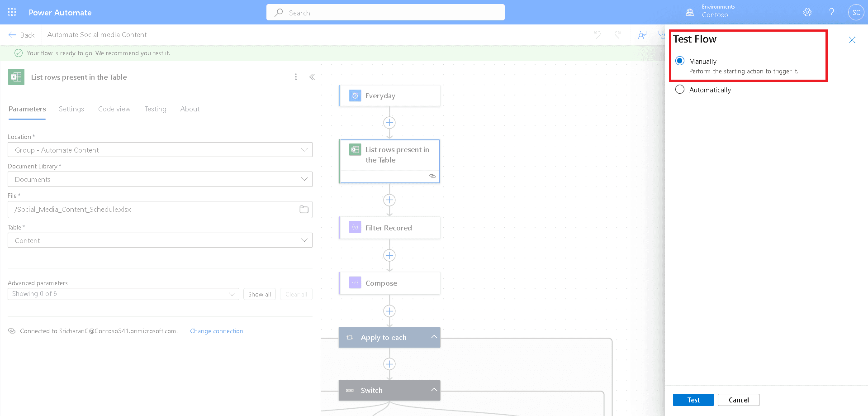Click the blue Test button
This screenshot has height=416, width=868.
pos(693,400)
